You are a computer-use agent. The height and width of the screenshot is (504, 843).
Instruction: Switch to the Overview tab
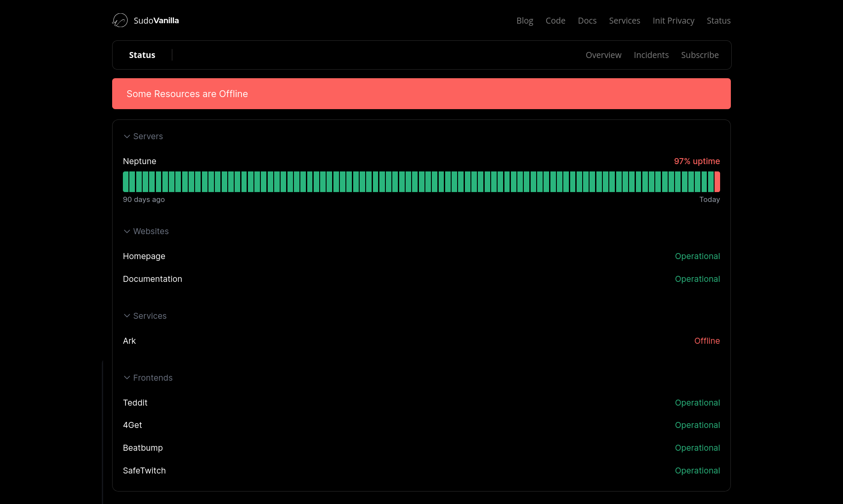603,55
